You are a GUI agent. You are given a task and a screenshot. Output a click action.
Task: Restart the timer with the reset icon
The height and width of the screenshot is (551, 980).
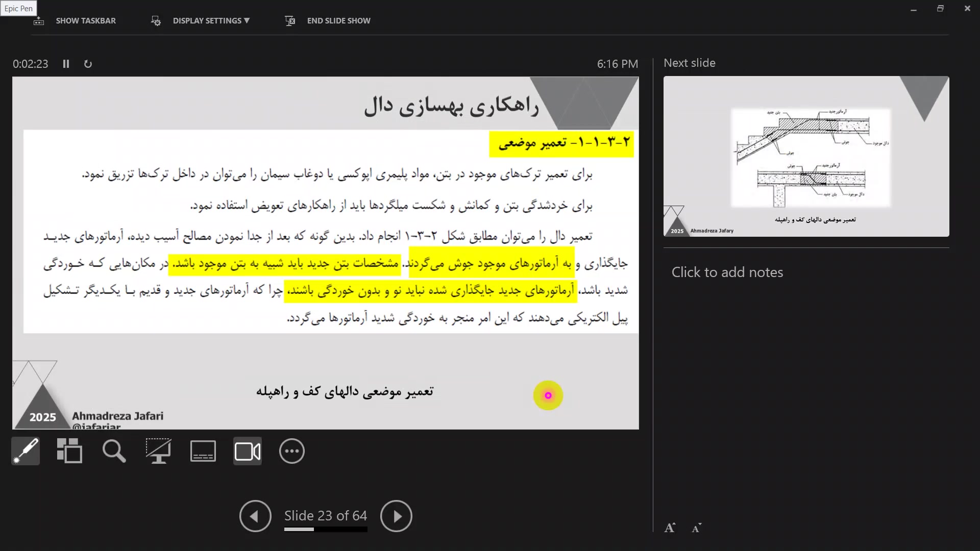88,64
